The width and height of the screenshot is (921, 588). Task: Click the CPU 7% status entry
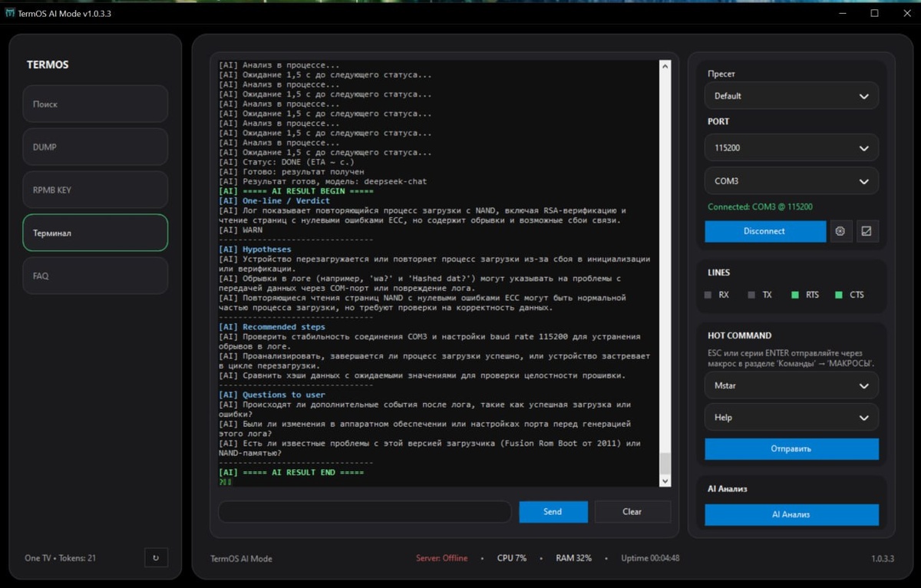tap(512, 558)
